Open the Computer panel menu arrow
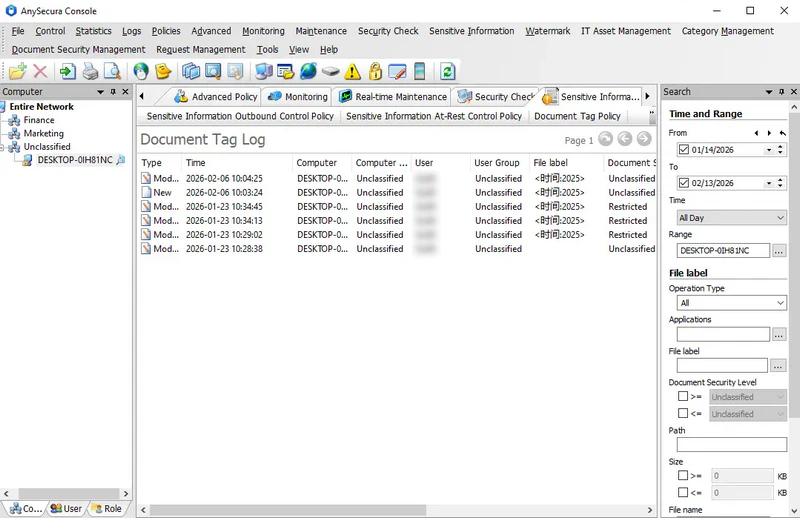The width and height of the screenshot is (800, 518). [101, 92]
